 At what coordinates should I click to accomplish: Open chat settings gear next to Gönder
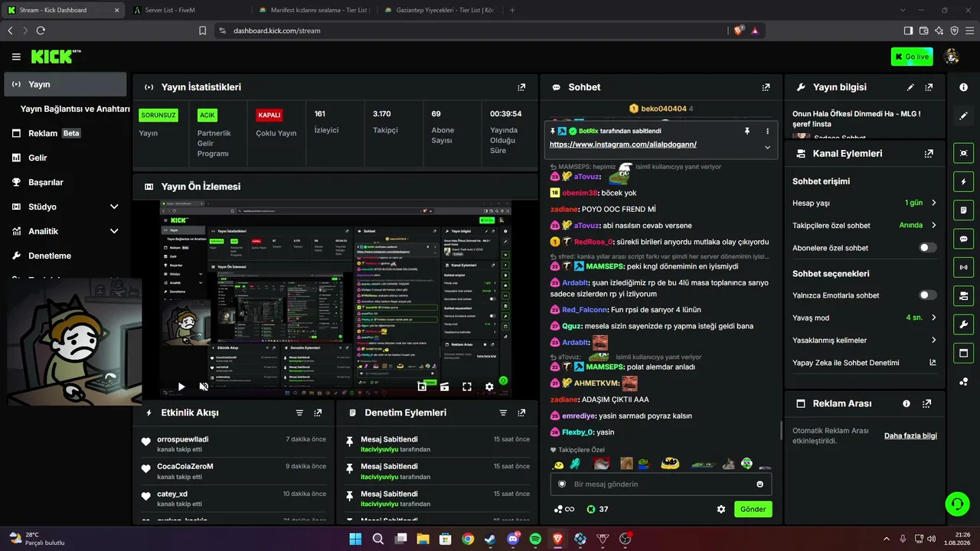pyautogui.click(x=720, y=509)
